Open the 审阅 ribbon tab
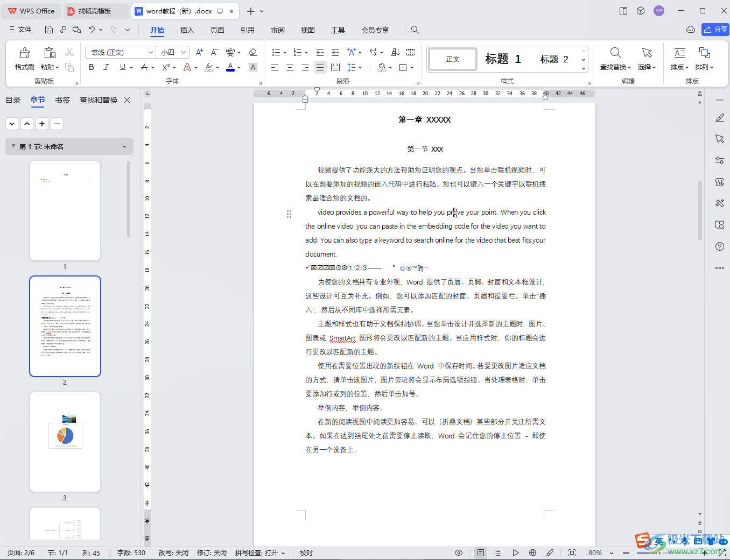The width and height of the screenshot is (730, 560). pyautogui.click(x=278, y=30)
